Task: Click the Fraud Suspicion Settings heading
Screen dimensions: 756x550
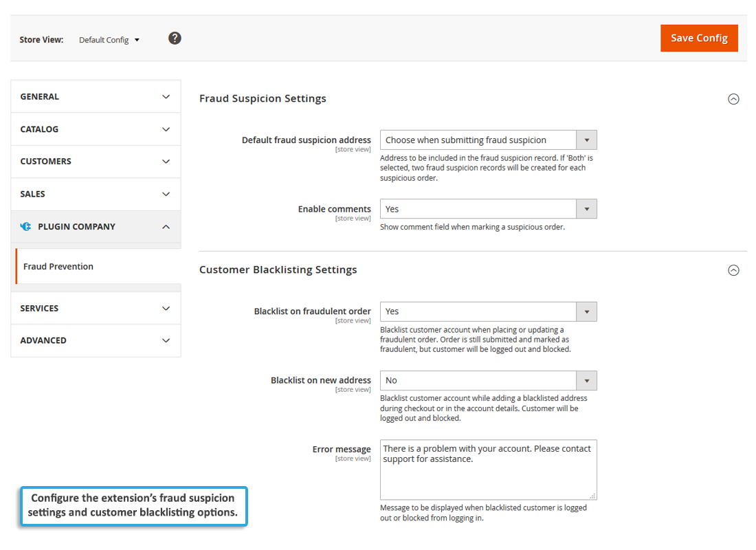Action: click(263, 98)
